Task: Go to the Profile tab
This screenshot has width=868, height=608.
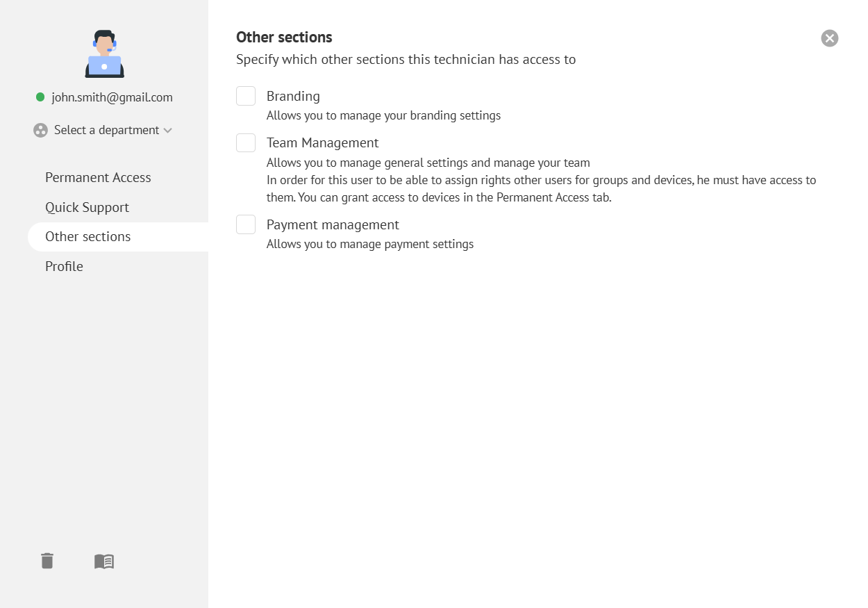Action: point(64,266)
